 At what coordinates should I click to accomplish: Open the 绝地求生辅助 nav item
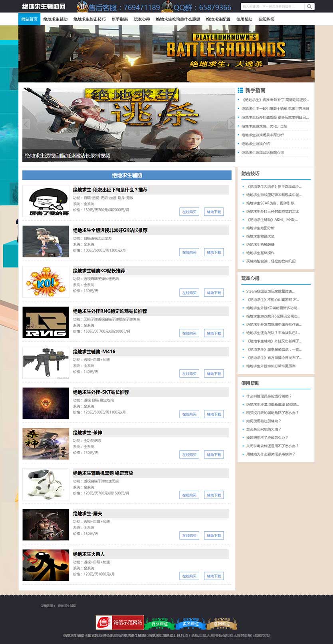pos(55,19)
